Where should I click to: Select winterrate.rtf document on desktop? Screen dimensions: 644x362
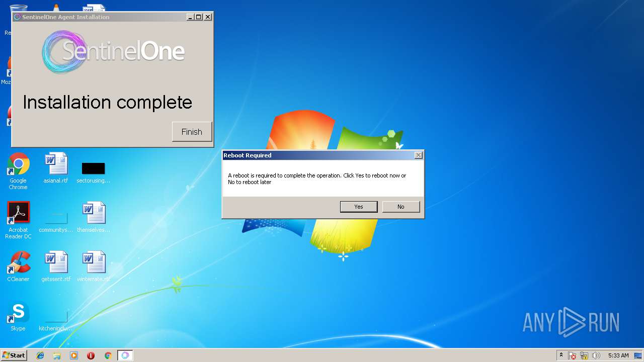94,266
